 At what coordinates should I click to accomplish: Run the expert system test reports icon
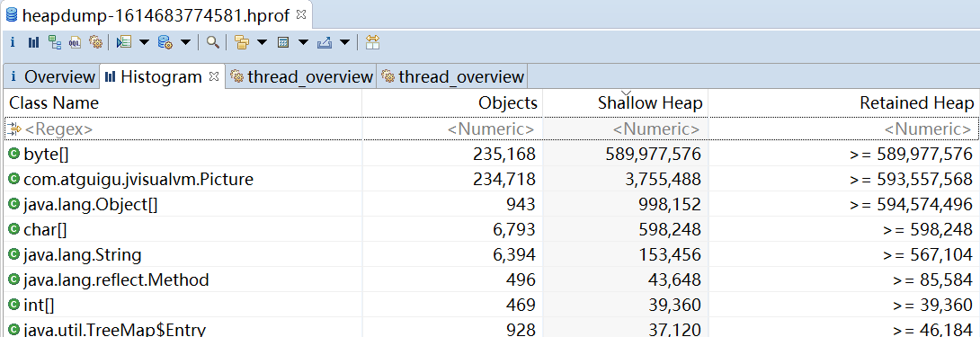pos(124,42)
